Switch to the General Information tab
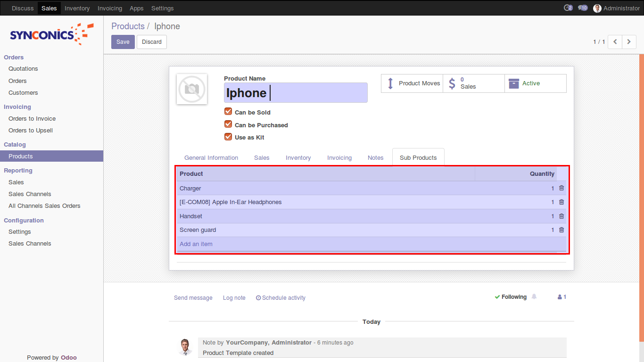The width and height of the screenshot is (644, 362). (x=211, y=158)
